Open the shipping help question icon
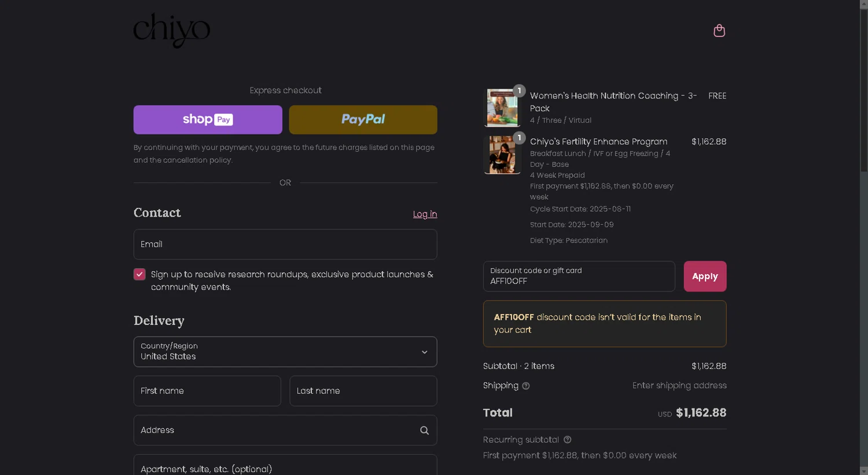Viewport: 868px width, 475px height. pyautogui.click(x=526, y=386)
